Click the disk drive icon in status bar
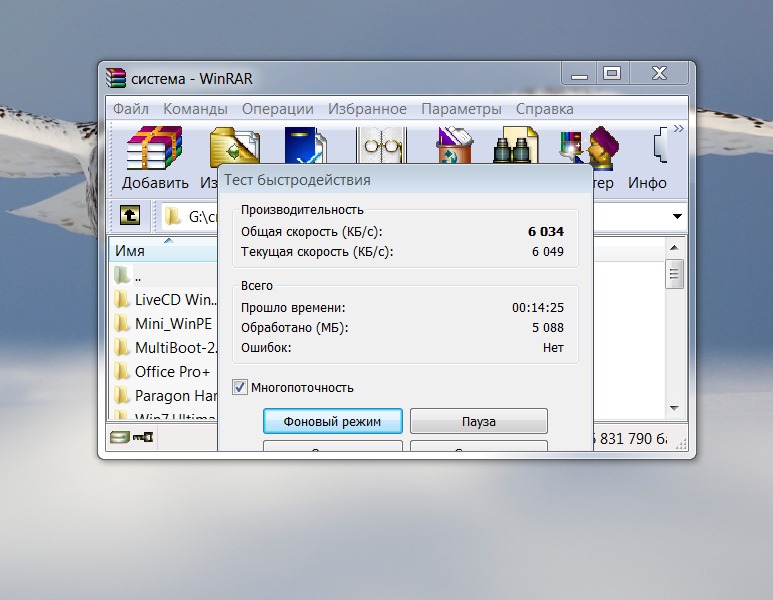The image size is (773, 600). pos(119,437)
